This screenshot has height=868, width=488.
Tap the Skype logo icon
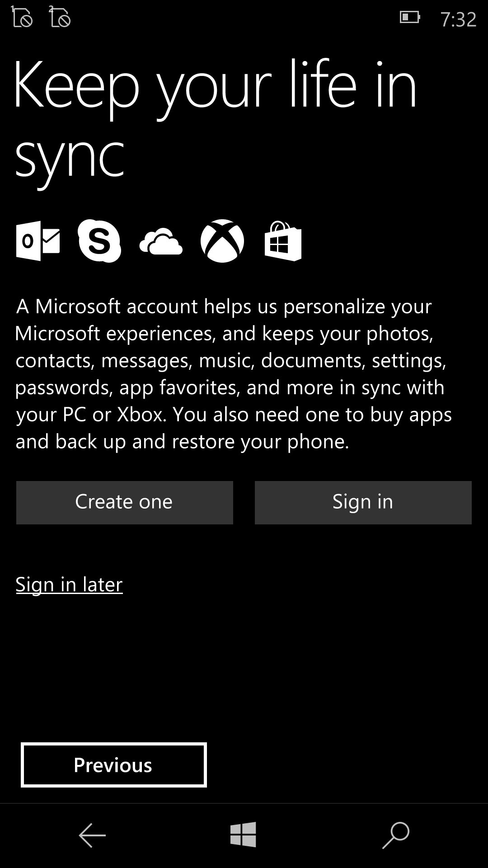[x=99, y=241]
